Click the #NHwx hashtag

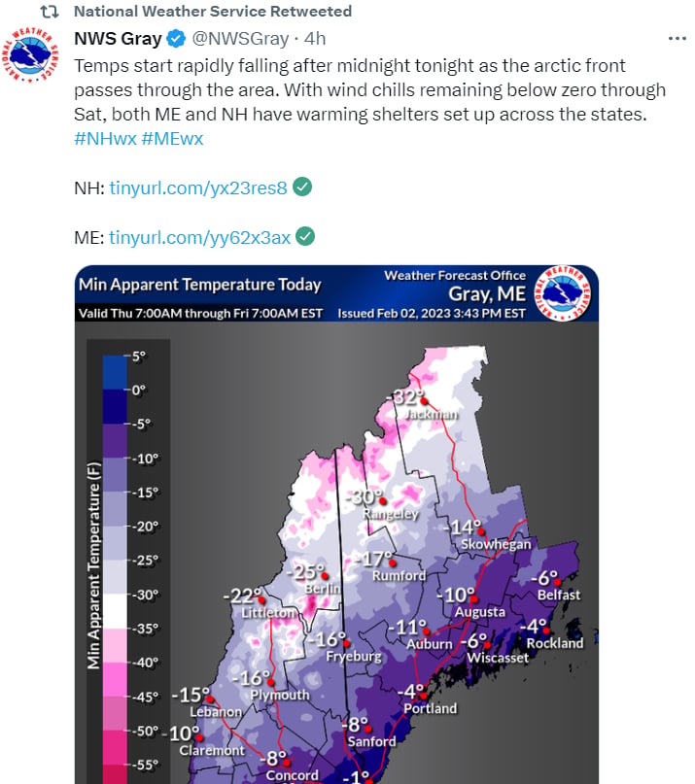coord(105,139)
